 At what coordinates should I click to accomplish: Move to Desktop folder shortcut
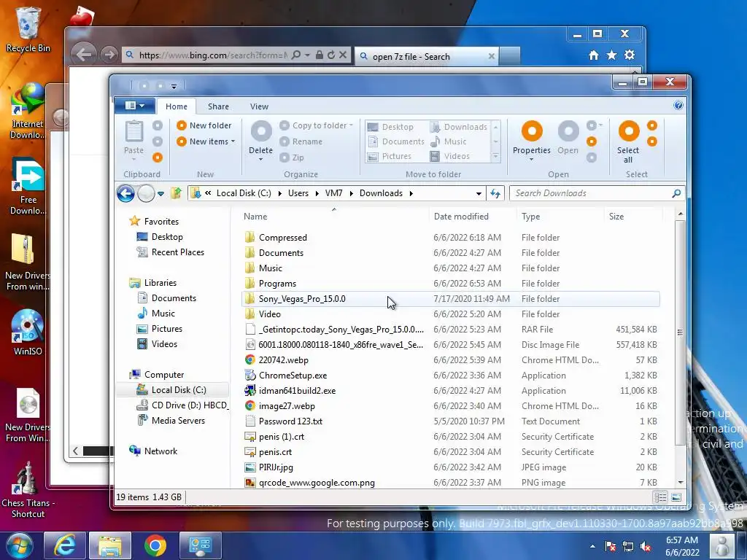[x=391, y=127]
